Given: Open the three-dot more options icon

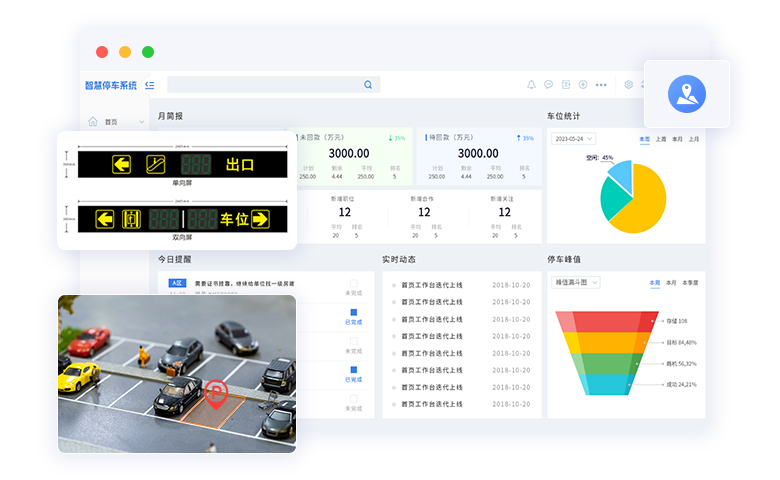Looking at the screenshot, I should (x=600, y=85).
